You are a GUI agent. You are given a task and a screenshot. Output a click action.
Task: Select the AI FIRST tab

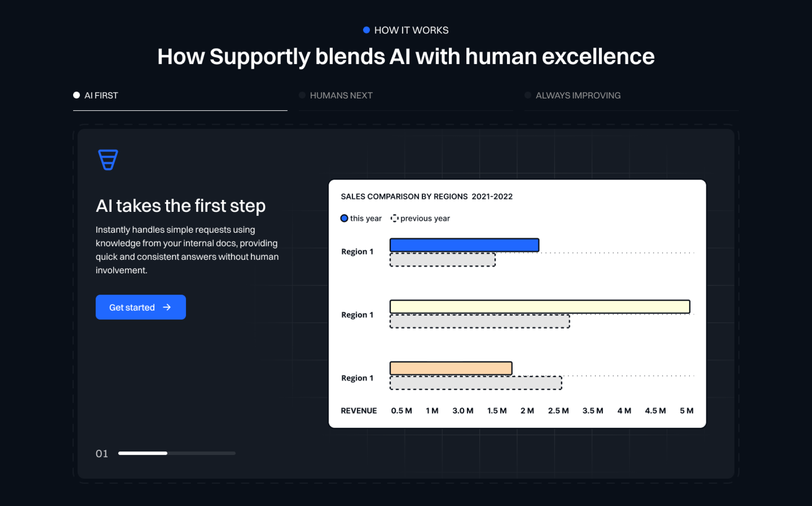click(x=101, y=96)
